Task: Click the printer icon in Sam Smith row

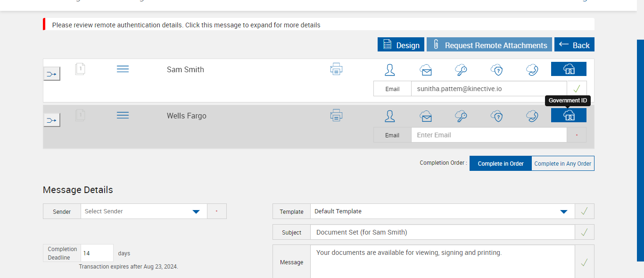Action: tap(336, 69)
